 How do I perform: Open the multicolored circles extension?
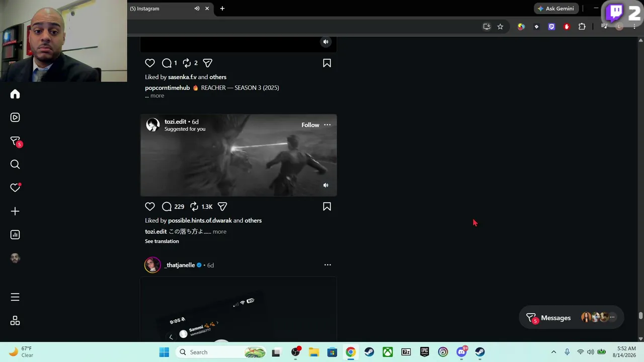(521, 27)
